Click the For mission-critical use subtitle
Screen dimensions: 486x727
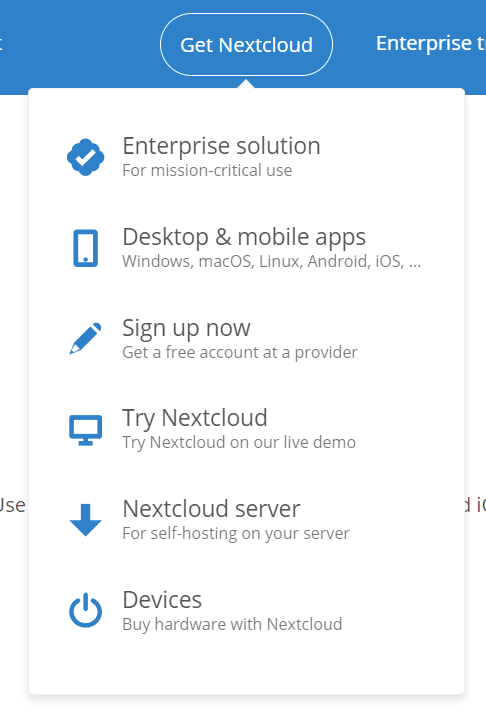point(207,171)
